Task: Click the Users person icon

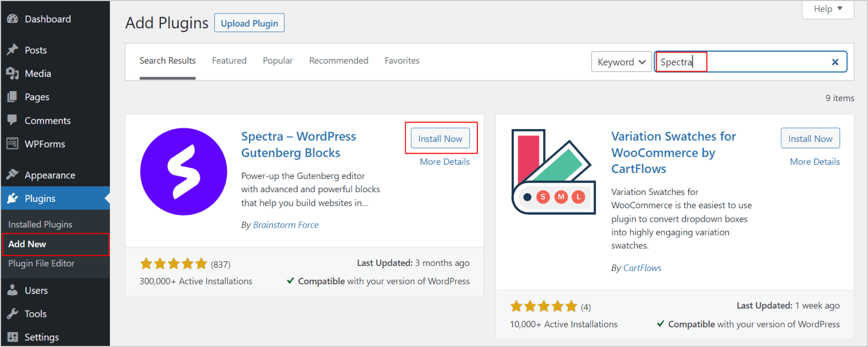Action: 12,290
